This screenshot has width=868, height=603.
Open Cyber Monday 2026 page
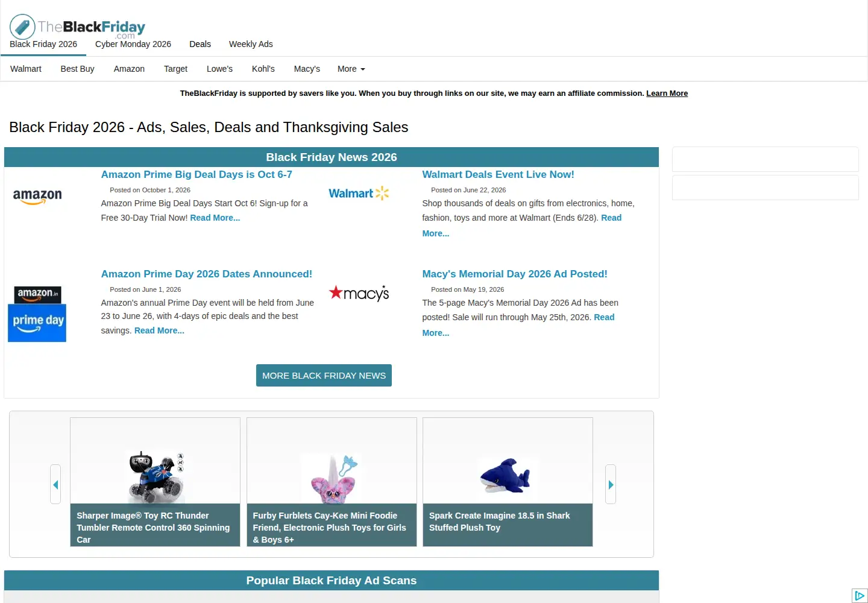[x=133, y=44]
